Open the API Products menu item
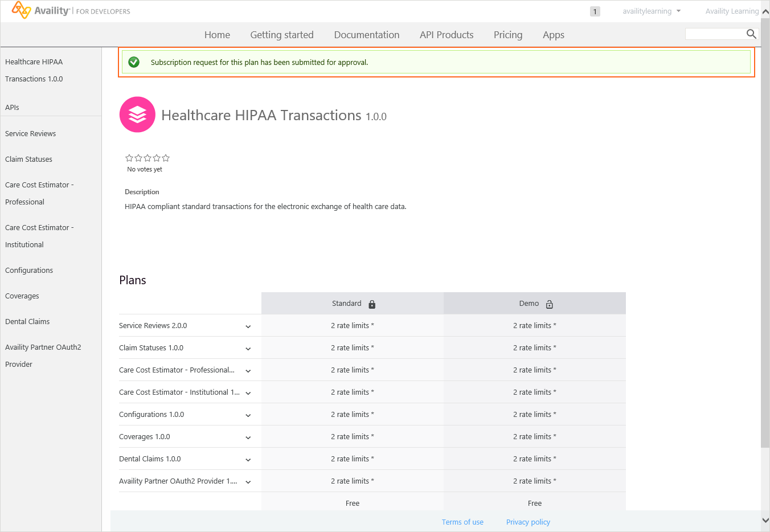This screenshot has height=532, width=770. coord(447,35)
